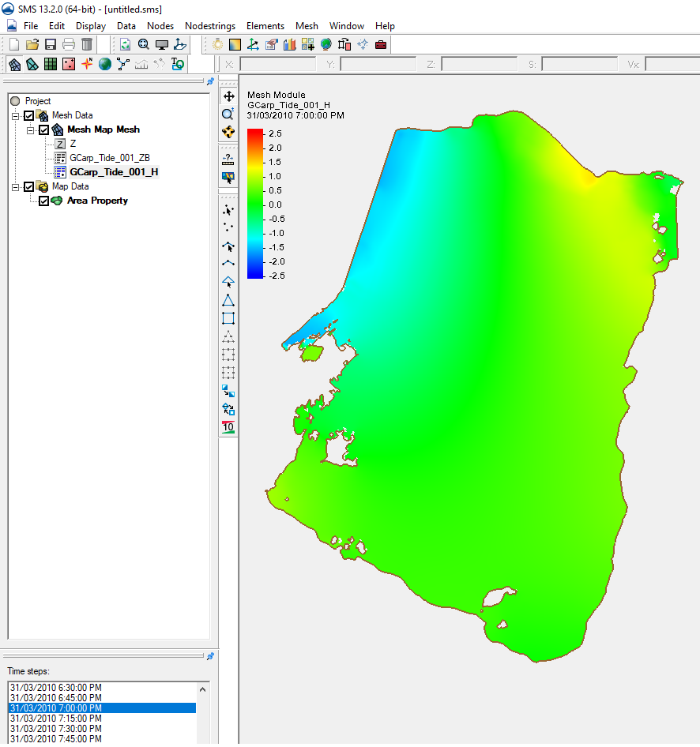
Task: Select the Pan tool in the vertical toolbar
Action: click(x=228, y=96)
